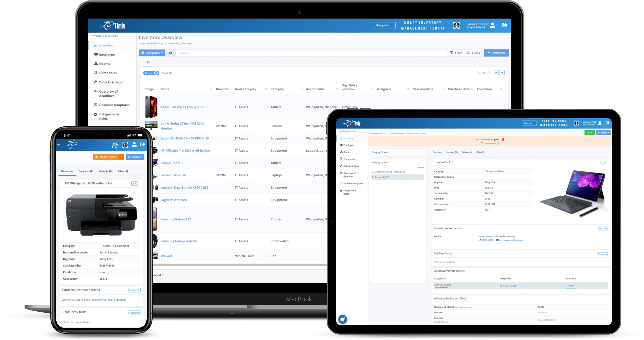Switch to Defects (0) tab on phone
644x340 pixels.
coord(106,171)
